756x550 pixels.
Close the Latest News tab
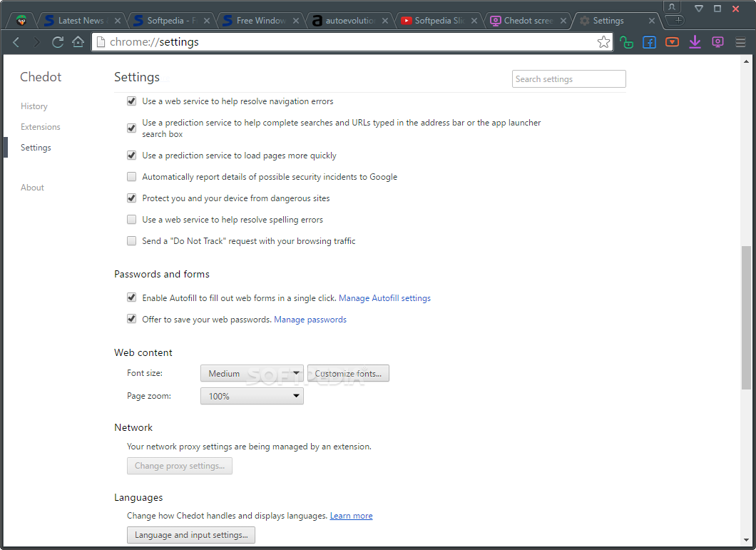pyautogui.click(x=117, y=21)
